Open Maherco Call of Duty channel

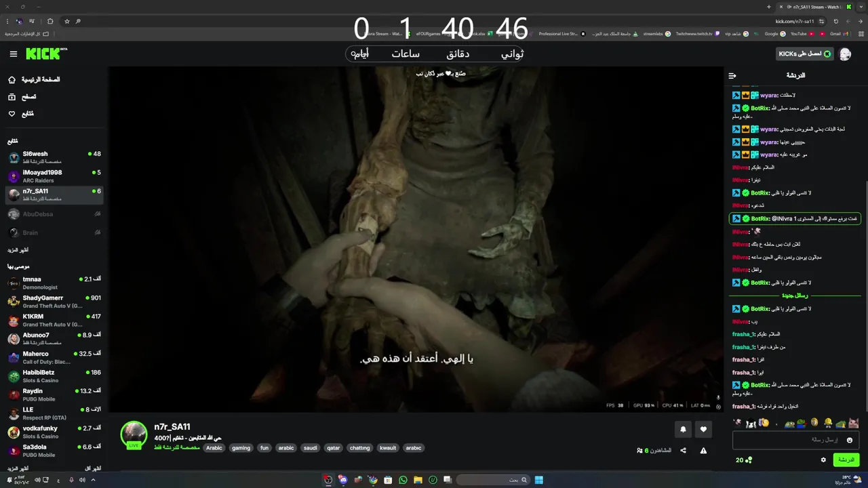[x=54, y=357]
